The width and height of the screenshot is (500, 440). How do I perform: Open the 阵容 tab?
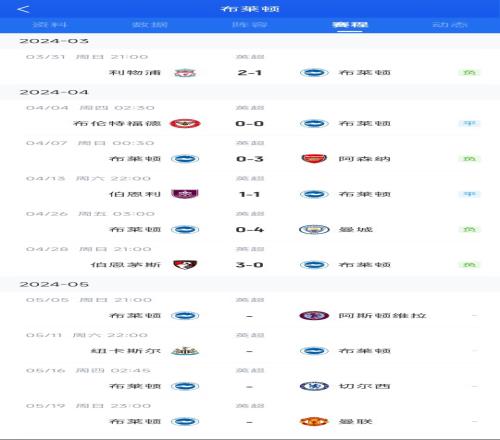pos(250,25)
